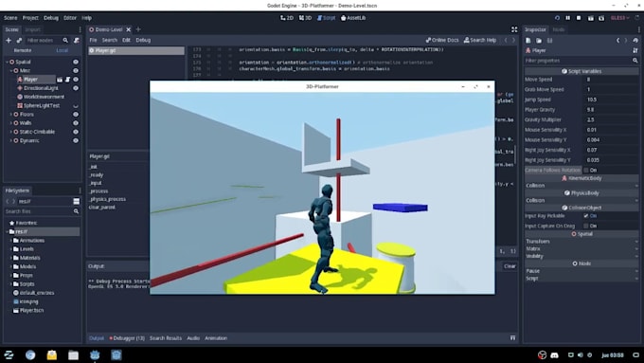
Task: Switch to the 2D workspace
Action: [x=287, y=18]
